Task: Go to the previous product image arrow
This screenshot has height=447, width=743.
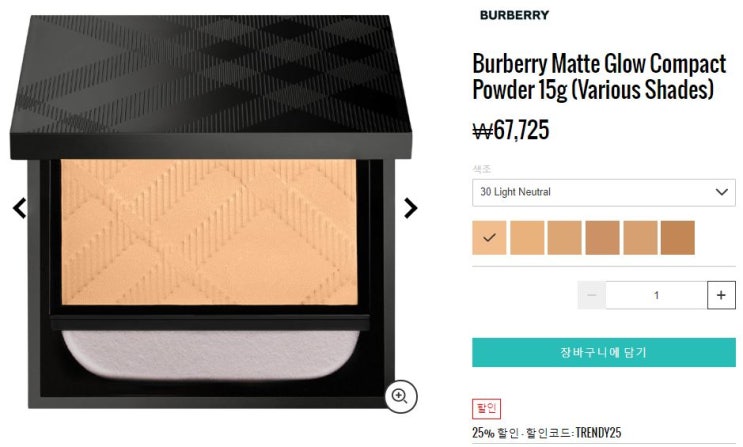Action: (19, 208)
